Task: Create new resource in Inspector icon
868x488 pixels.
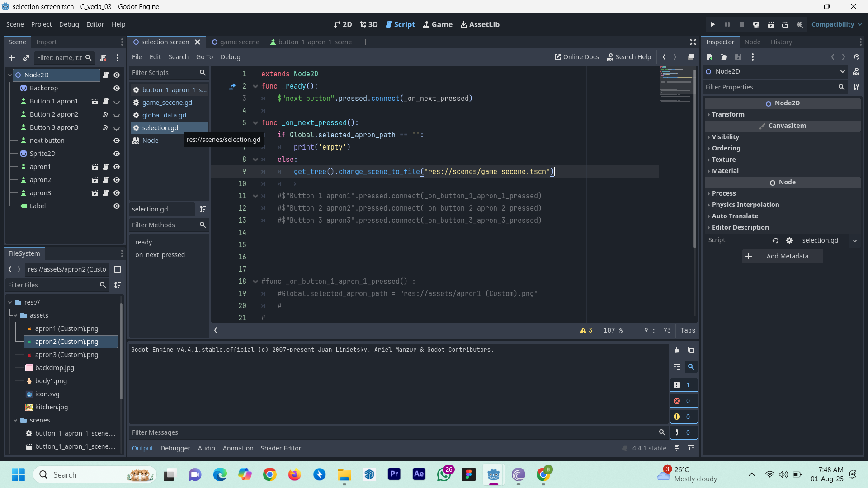Action: tap(709, 57)
